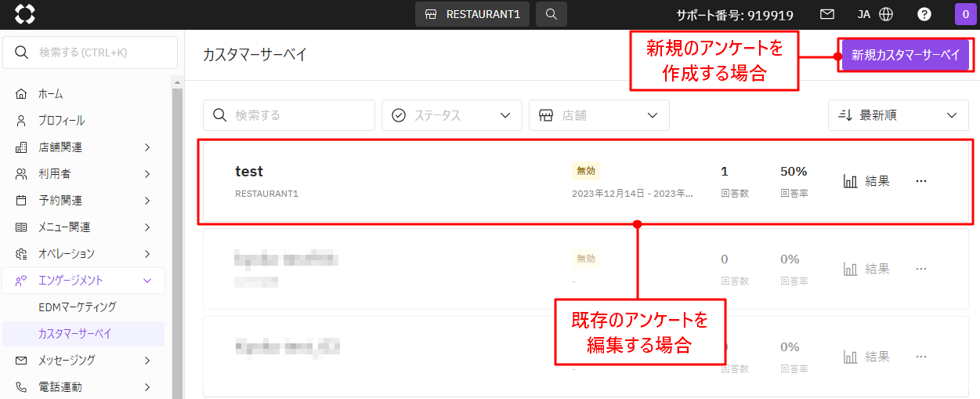Select EDMマーケティング in sidebar

click(x=77, y=307)
